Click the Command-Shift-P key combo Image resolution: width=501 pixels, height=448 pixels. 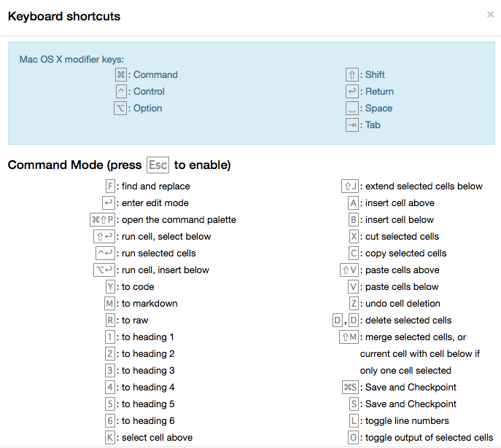(x=102, y=219)
